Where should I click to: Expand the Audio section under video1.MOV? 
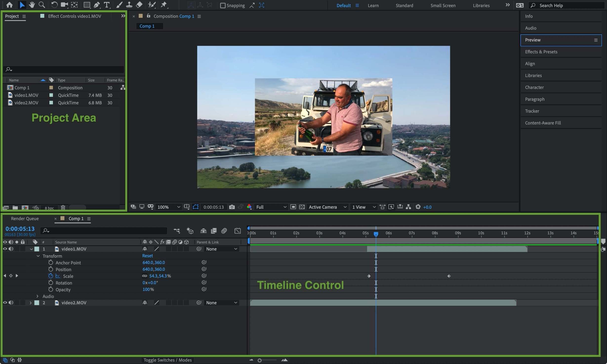[38, 296]
